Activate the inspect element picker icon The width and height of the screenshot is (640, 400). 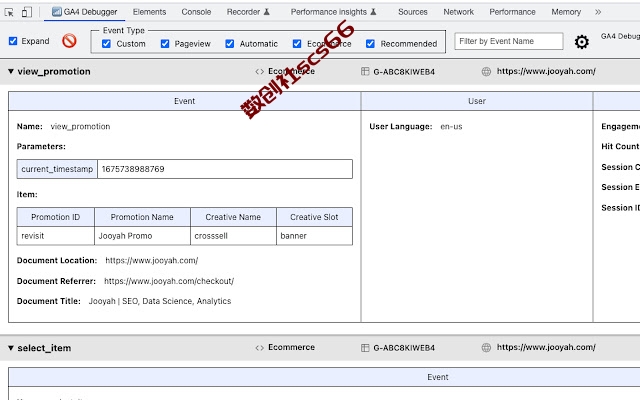pyautogui.click(x=9, y=12)
